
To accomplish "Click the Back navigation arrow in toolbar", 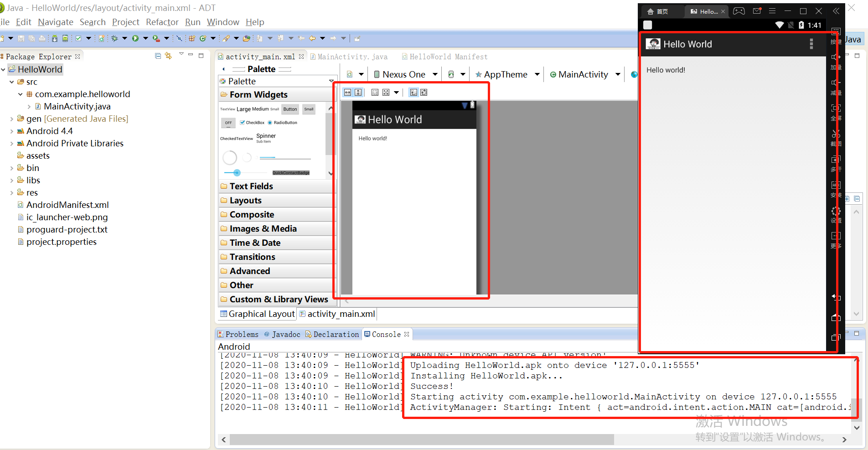I will (x=312, y=39).
